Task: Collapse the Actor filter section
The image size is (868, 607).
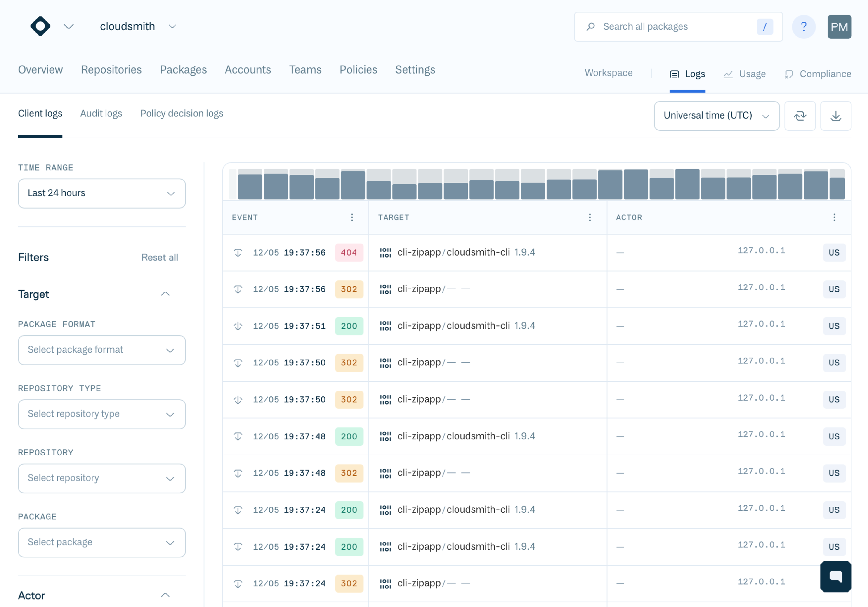Action: (x=165, y=595)
